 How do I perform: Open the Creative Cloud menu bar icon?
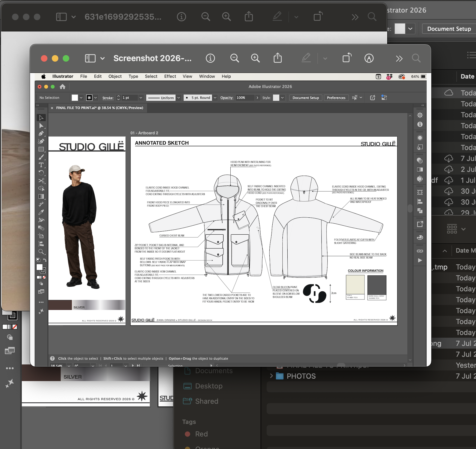402,77
